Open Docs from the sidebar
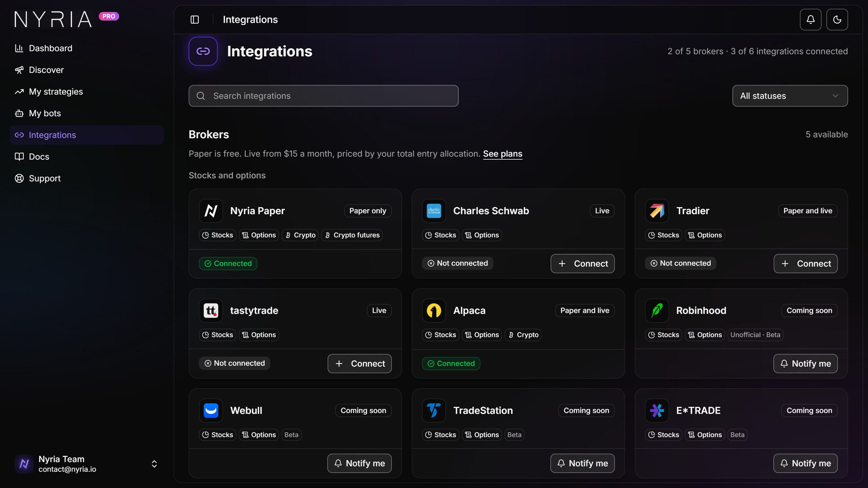Screen dimensions: 868x488 point(87,157)
